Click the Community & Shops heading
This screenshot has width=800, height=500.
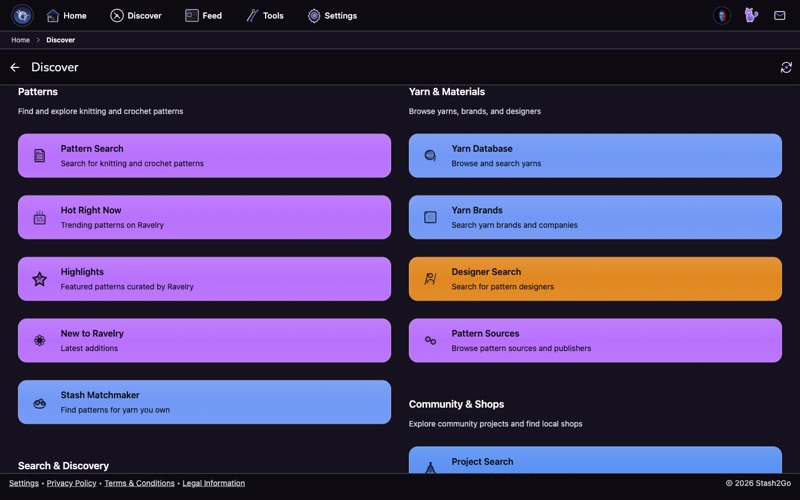pyautogui.click(x=457, y=404)
